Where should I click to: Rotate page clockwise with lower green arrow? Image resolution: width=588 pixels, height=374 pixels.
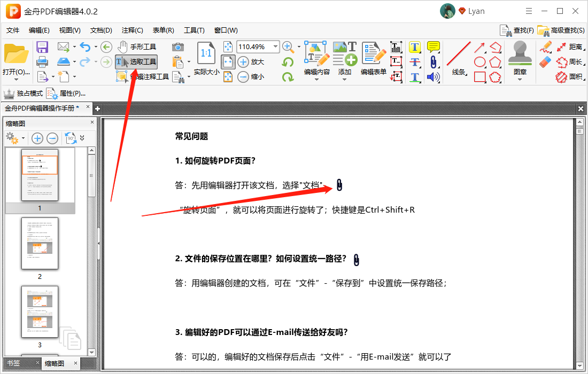pyautogui.click(x=288, y=77)
